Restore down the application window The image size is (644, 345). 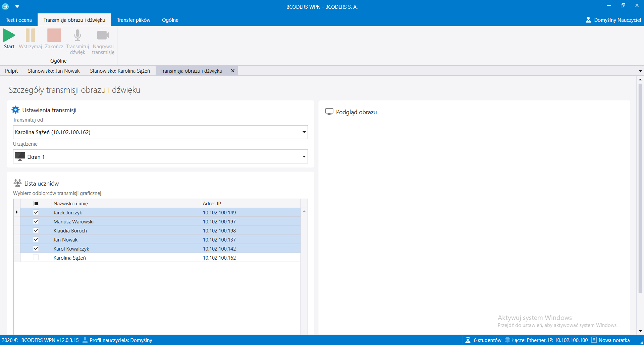tap(623, 6)
